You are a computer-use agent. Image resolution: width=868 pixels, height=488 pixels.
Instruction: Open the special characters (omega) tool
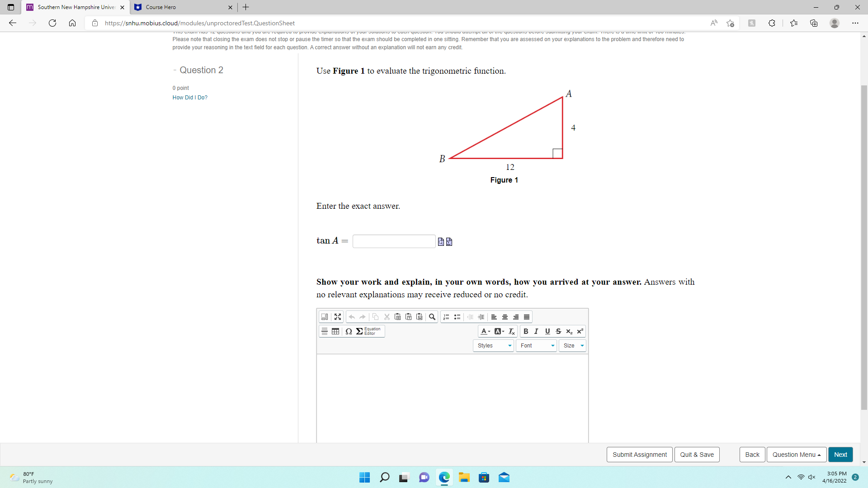point(349,331)
